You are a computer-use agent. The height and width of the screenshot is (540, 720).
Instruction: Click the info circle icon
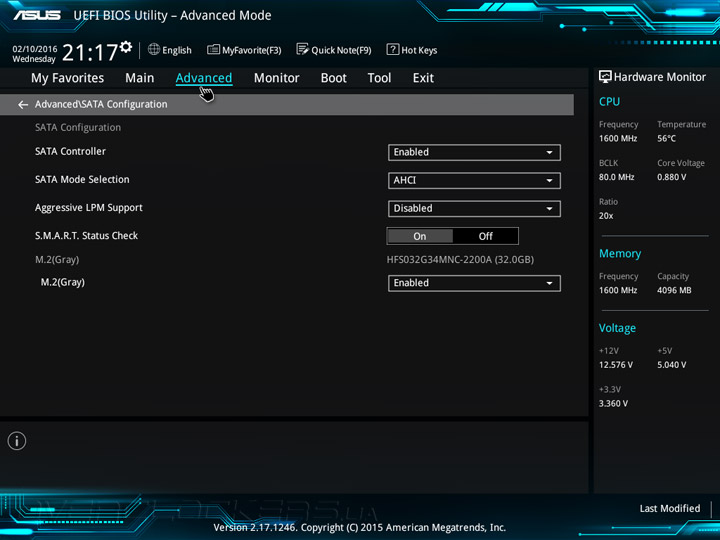[x=17, y=441]
